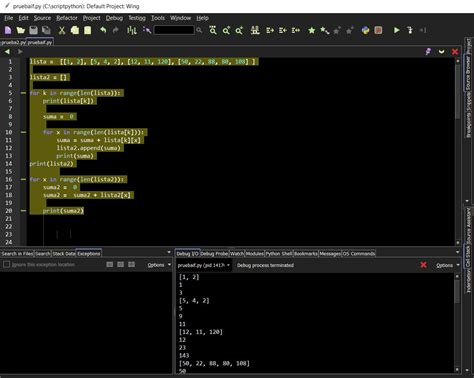Collapse the fold marker on line 5
The image size is (474, 378).
(x=23, y=93)
